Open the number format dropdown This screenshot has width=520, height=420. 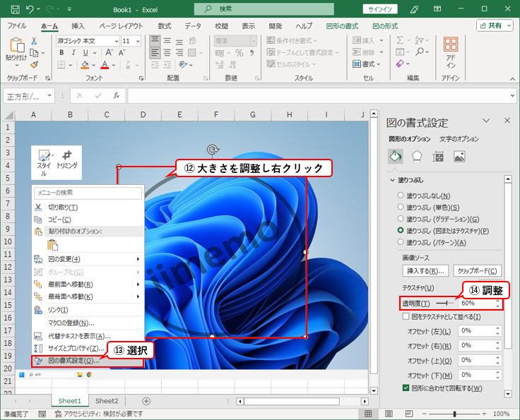point(254,41)
